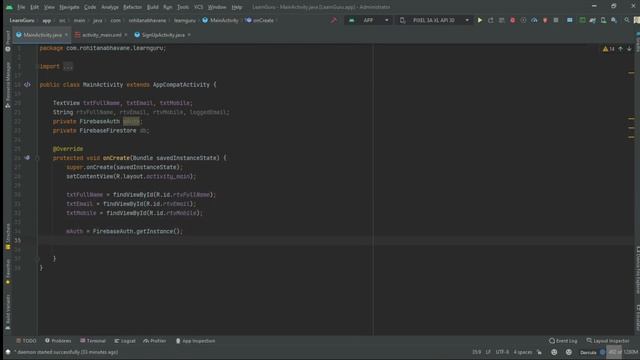This screenshot has width=640, height=360.
Task: Switch to the SignUpActivity.java tab
Action: point(163,35)
